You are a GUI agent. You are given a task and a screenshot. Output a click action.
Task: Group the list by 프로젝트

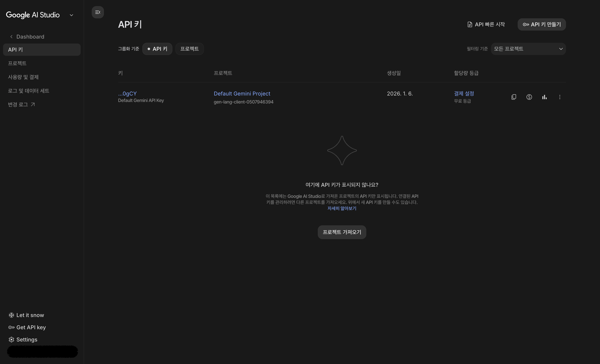point(189,49)
